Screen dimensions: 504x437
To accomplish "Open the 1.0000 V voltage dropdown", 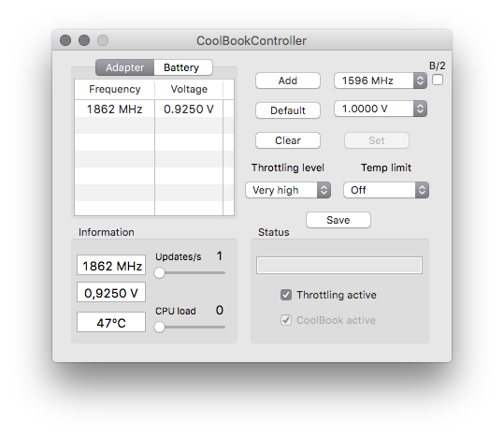I will pyautogui.click(x=381, y=109).
